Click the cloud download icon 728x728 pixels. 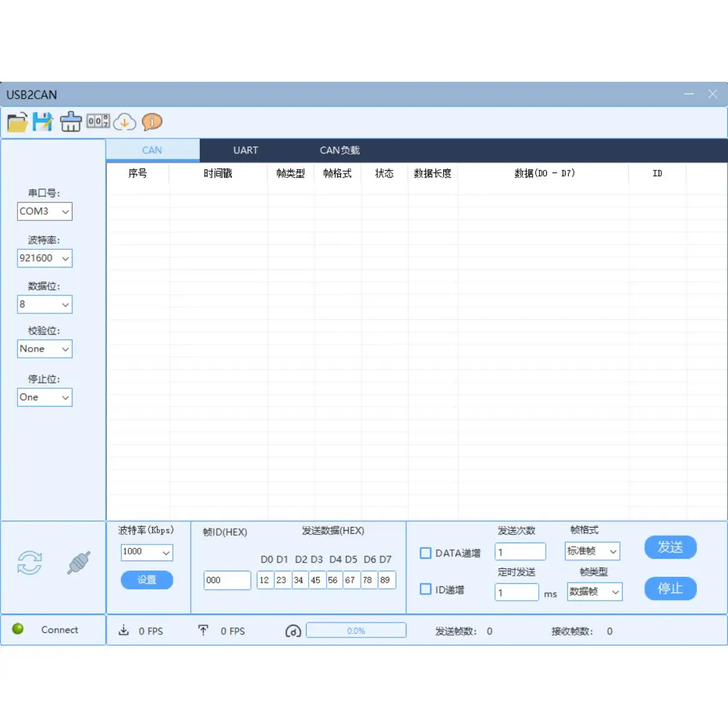[x=125, y=122]
